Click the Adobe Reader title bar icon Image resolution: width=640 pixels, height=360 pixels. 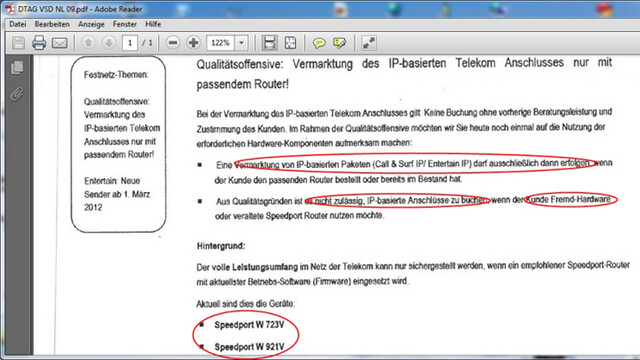coord(10,9)
